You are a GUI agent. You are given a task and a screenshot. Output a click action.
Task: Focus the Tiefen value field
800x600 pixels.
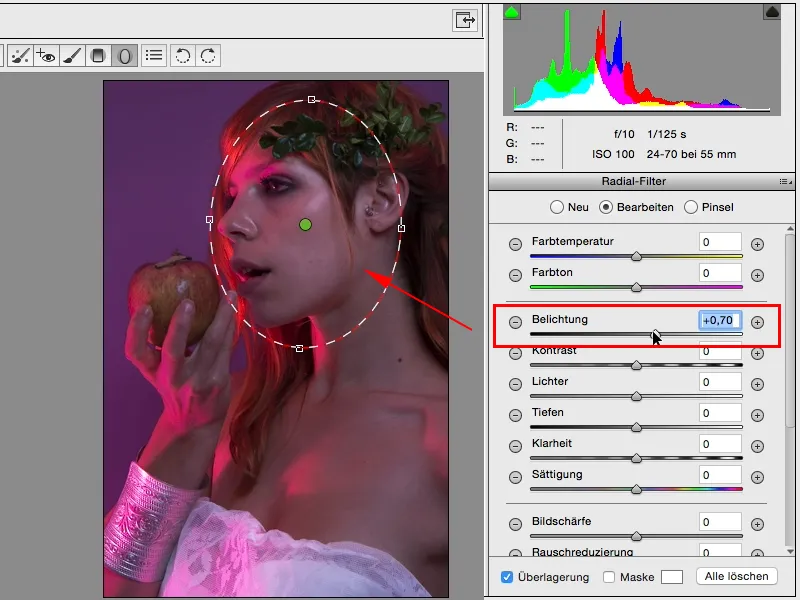720,413
